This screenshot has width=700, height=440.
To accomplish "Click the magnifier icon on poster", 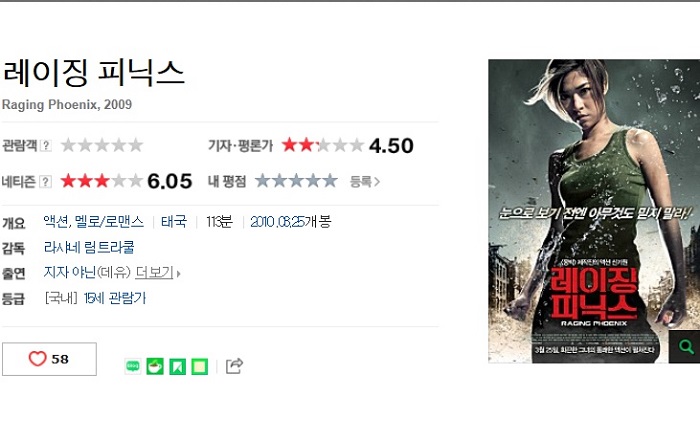I will click(x=685, y=346).
